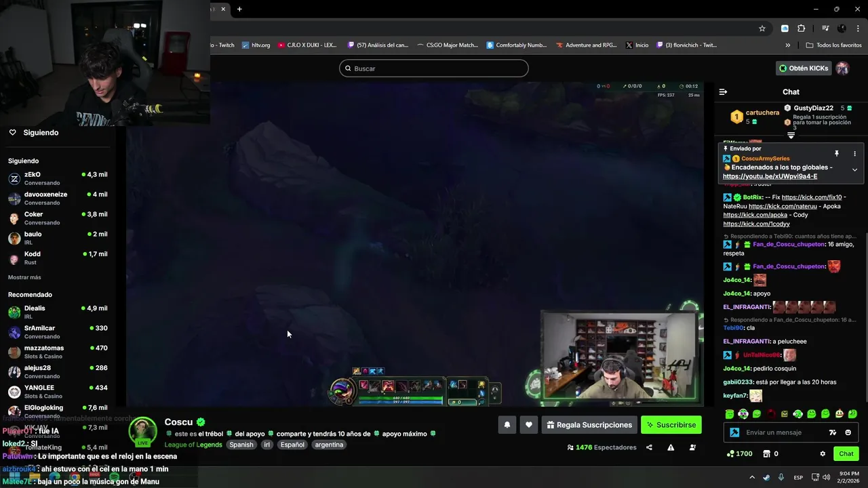Open davooxeneize channel in sidebar
The height and width of the screenshot is (488, 868).
pos(58,198)
